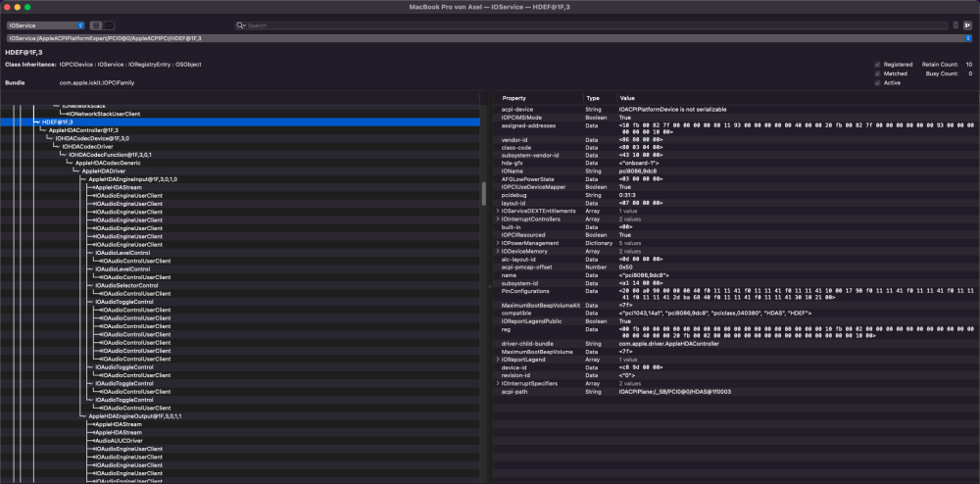This screenshot has width=980, height=484.
Task: Switch to hierarchical list view icon
Action: click(96, 25)
